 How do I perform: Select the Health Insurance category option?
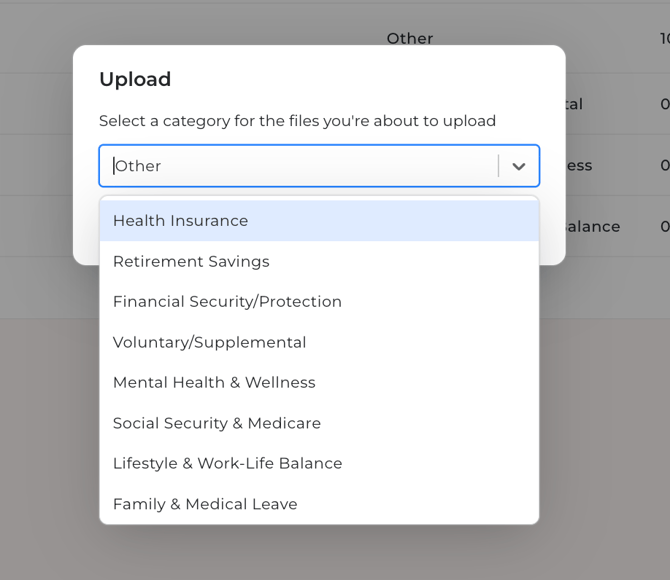180,221
